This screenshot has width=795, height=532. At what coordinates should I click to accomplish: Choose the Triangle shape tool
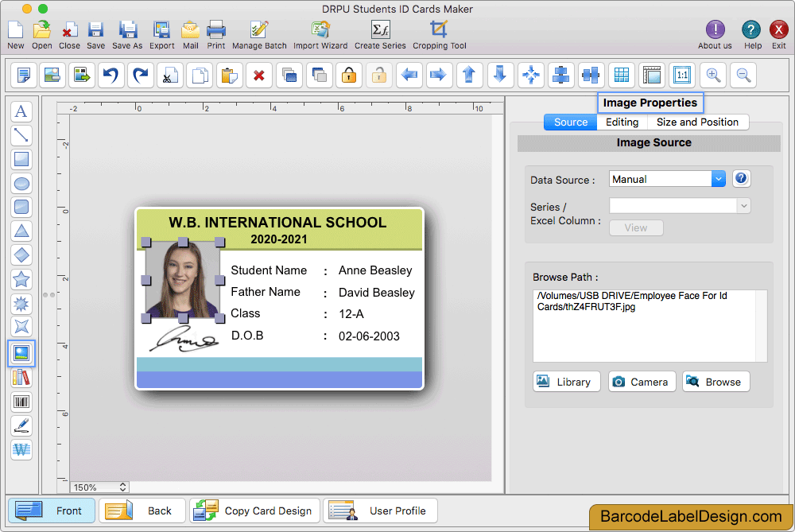(21, 231)
